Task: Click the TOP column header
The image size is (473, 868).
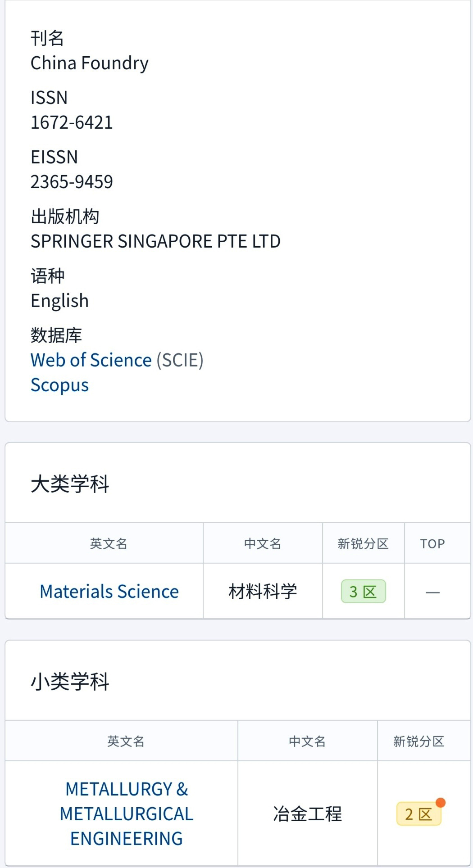Action: pyautogui.click(x=432, y=544)
